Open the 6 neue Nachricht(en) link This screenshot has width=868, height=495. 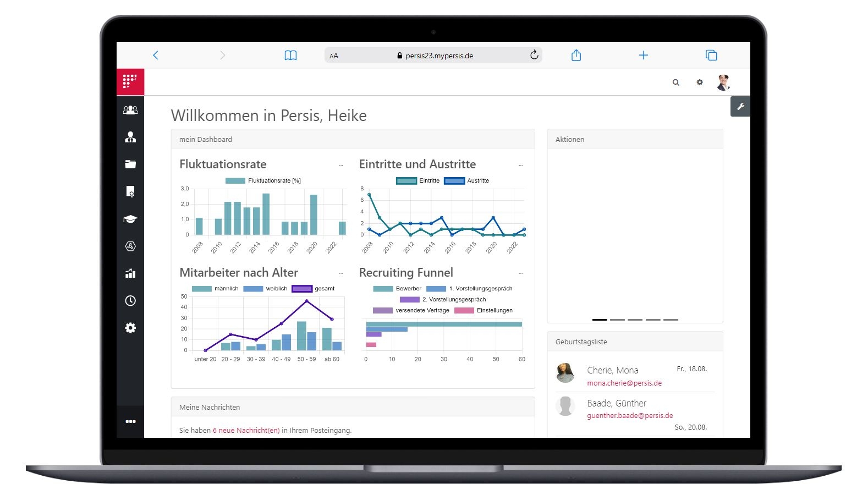click(246, 431)
